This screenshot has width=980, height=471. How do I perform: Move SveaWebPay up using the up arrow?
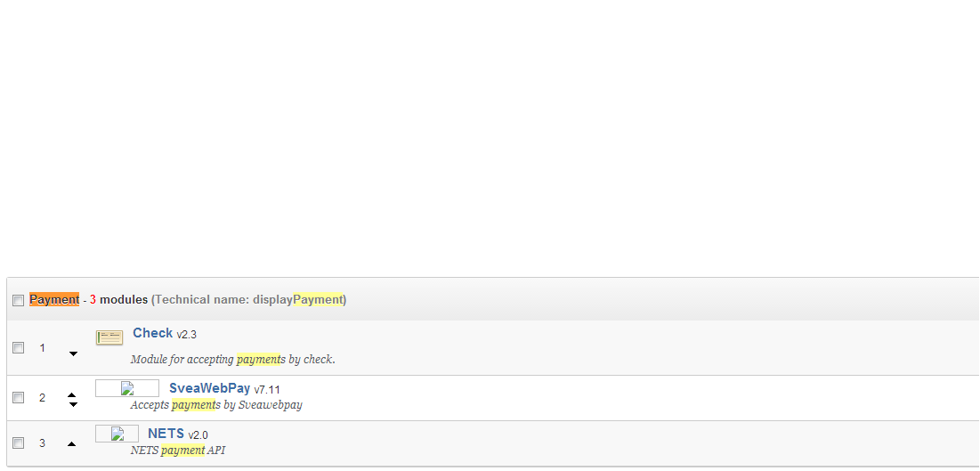[73, 394]
